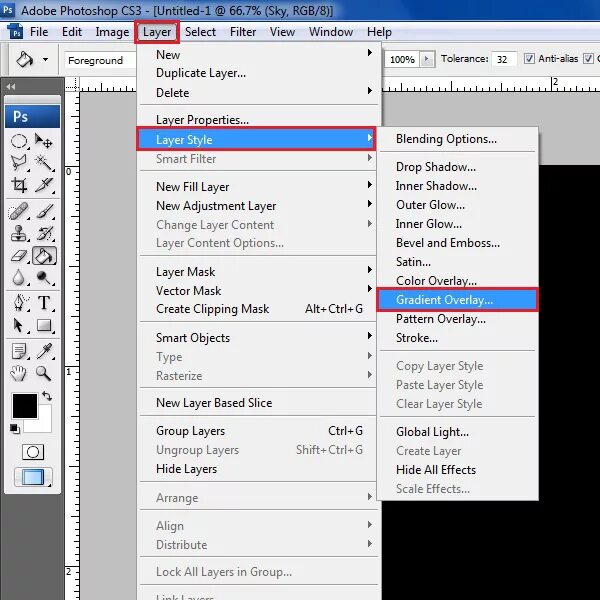The height and width of the screenshot is (600, 600).
Task: Expand the Layer Mask submenu
Action: tap(259, 272)
